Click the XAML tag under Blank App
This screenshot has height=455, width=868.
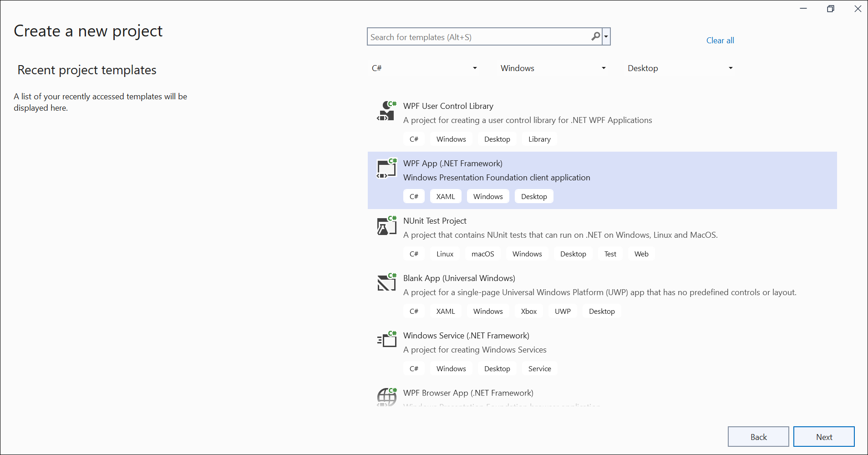coord(446,312)
